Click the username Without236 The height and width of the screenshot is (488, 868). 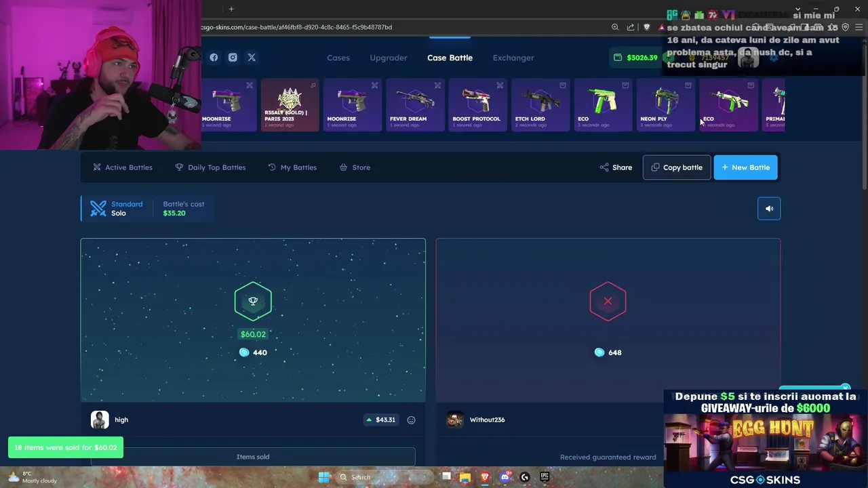487,420
